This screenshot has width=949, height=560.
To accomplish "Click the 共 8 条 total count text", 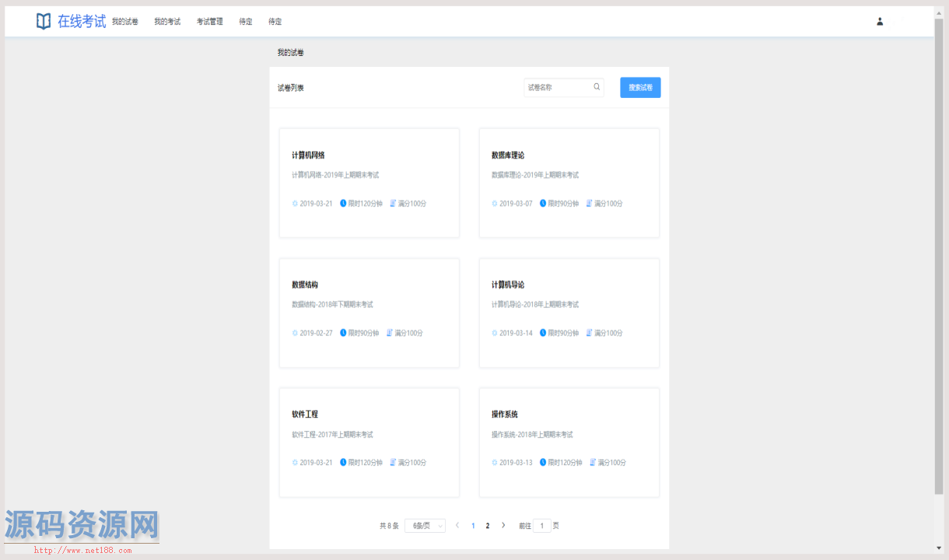I will click(x=389, y=526).
